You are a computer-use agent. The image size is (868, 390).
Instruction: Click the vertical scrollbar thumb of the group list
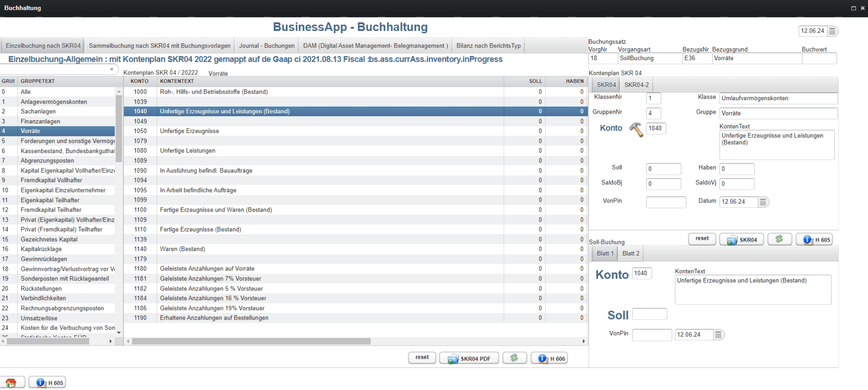pos(119,128)
